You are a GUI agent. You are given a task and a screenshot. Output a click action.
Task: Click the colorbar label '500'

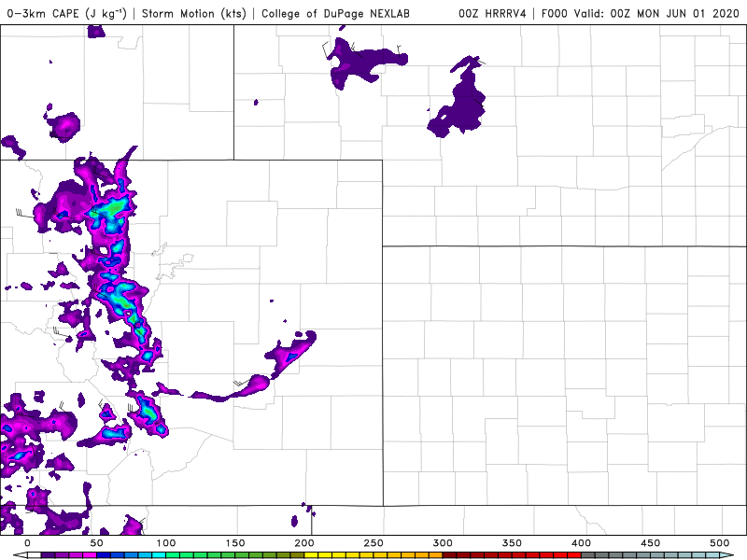point(719,543)
